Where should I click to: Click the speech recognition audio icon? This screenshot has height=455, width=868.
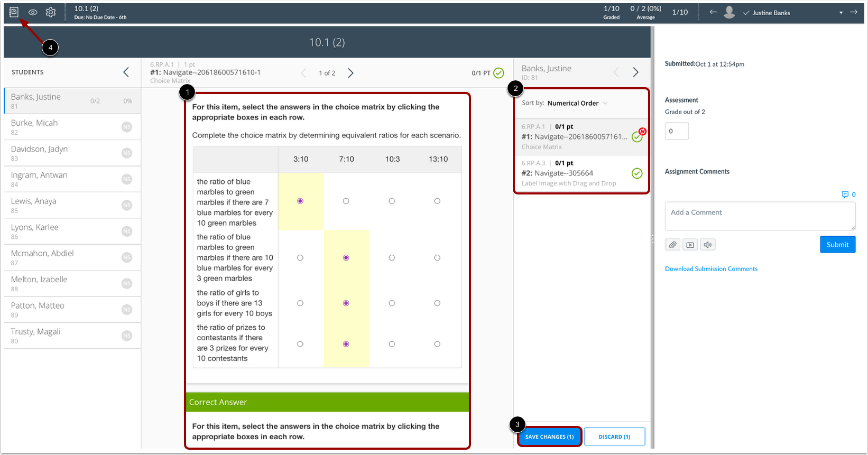[x=708, y=245]
